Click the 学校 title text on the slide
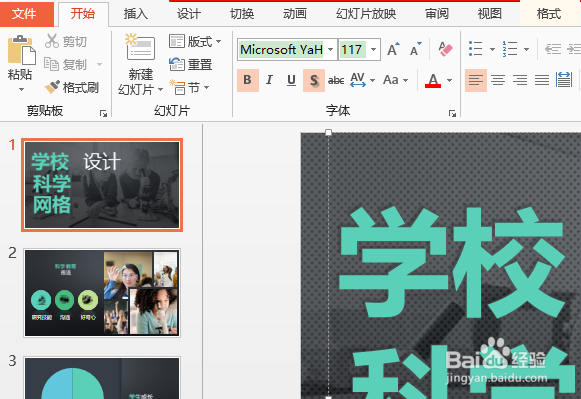Image resolution: width=581 pixels, height=399 pixels. pos(452,263)
